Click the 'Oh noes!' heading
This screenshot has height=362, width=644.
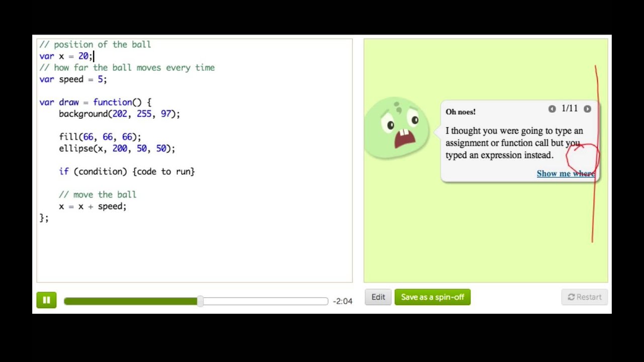pyautogui.click(x=460, y=112)
